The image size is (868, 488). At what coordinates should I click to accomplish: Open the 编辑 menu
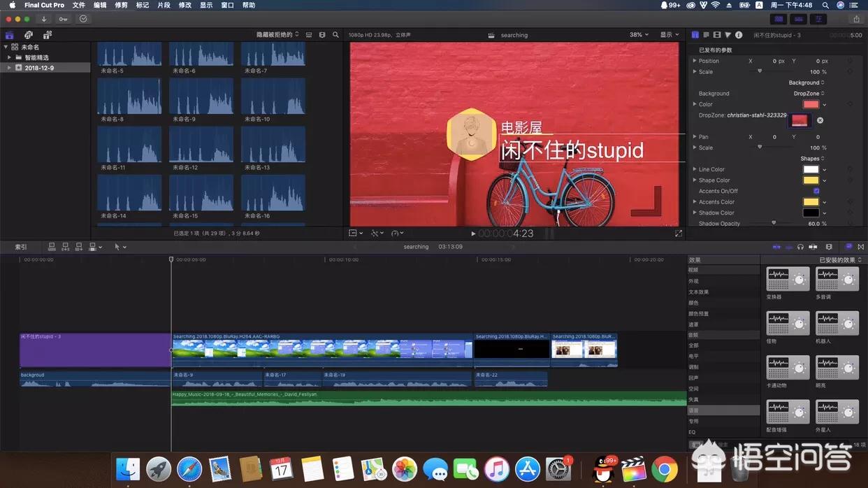(x=100, y=5)
